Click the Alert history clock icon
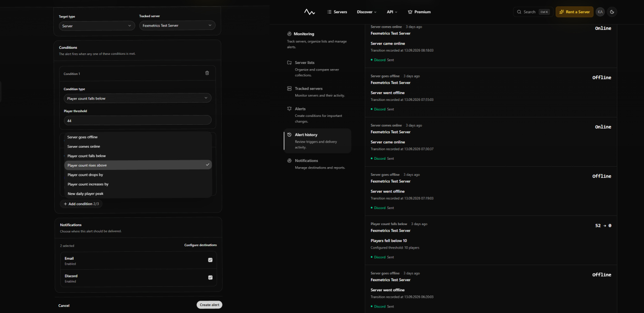Screen dimensions: 644x313 (289, 135)
